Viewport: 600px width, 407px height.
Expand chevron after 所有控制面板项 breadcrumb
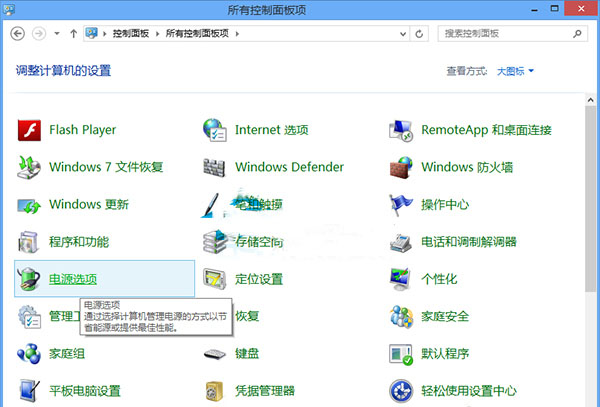pos(237,34)
